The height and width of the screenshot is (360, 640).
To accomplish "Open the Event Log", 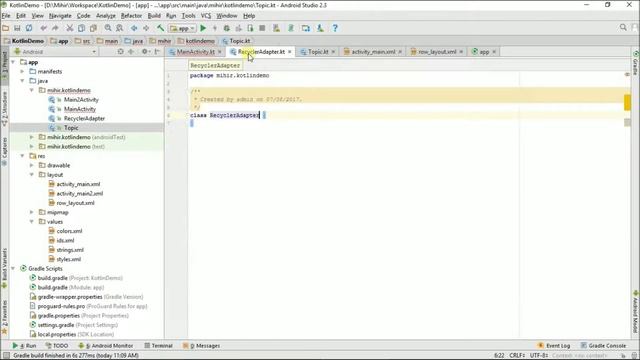I will tap(553, 346).
